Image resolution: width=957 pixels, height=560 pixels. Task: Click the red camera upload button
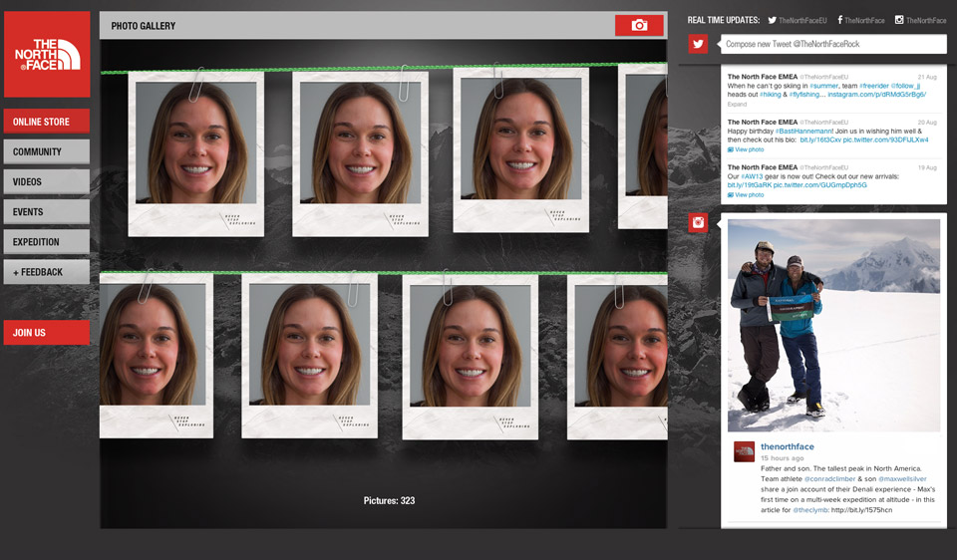[639, 25]
